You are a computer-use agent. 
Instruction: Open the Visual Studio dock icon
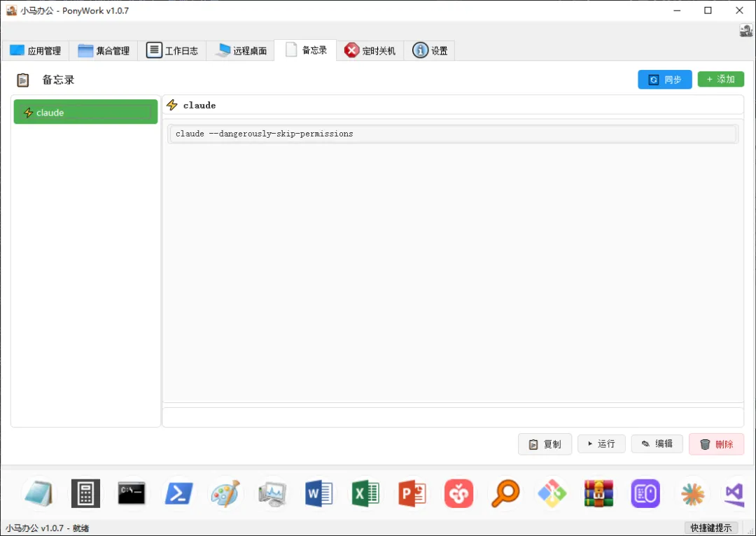click(x=734, y=493)
